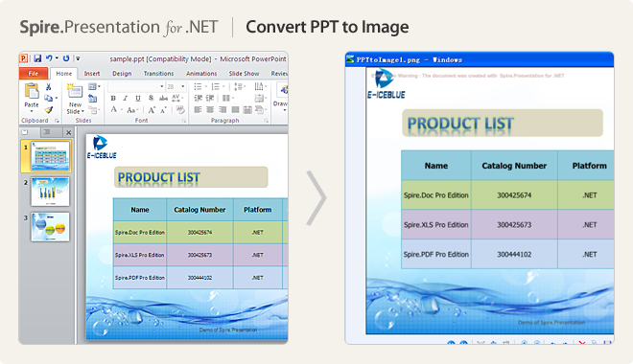Viewport: 633px width, 364px height.
Task: Toggle Italic text formatting
Action: tap(126, 98)
